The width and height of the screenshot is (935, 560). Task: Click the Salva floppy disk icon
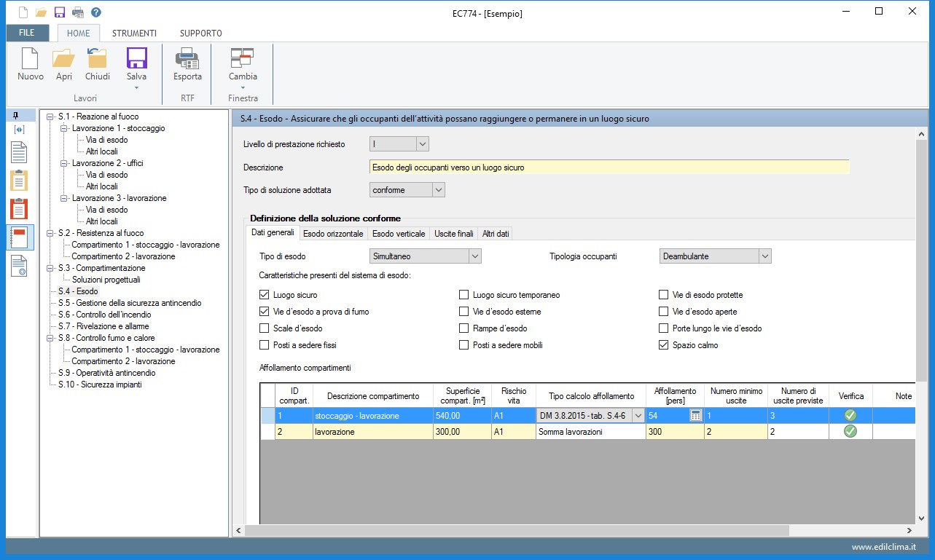pos(136,59)
